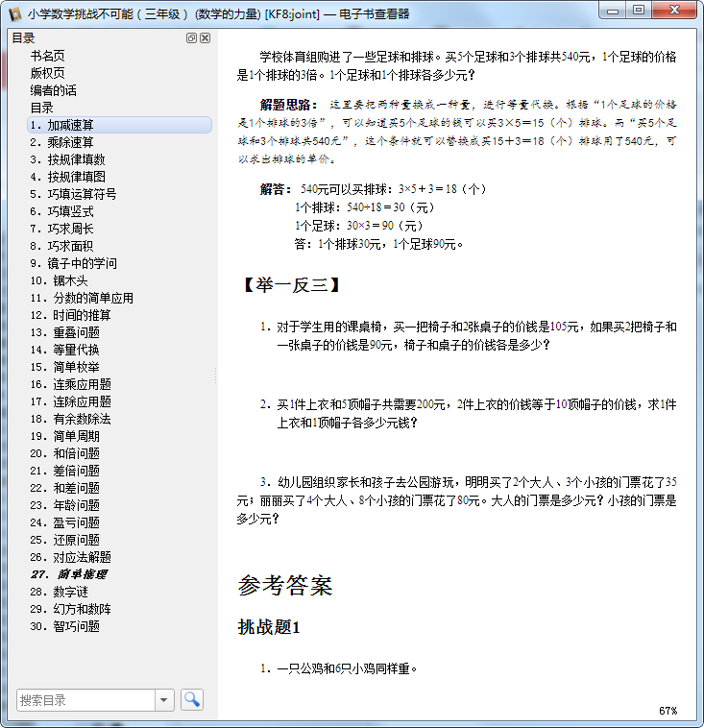The width and height of the screenshot is (704, 728).
Task: Select chapter 13. 重叠问题
Action: pos(65,332)
